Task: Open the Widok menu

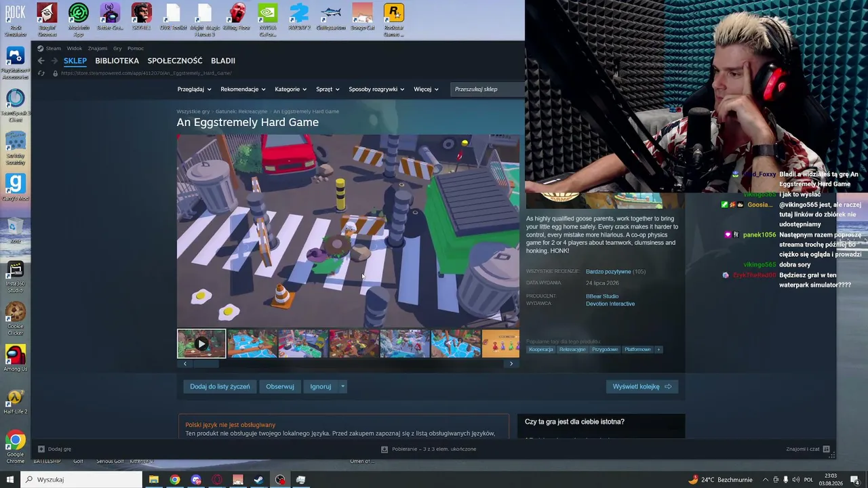Action: click(x=75, y=48)
